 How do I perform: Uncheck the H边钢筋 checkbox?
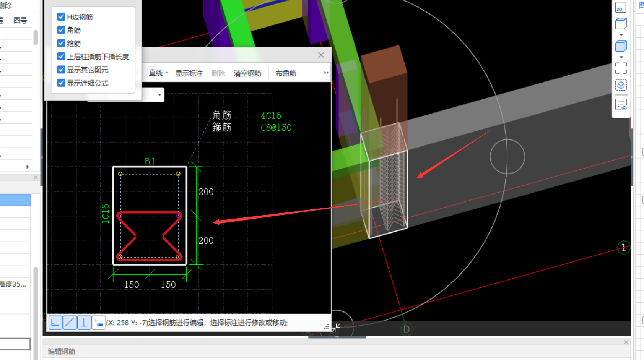(61, 17)
